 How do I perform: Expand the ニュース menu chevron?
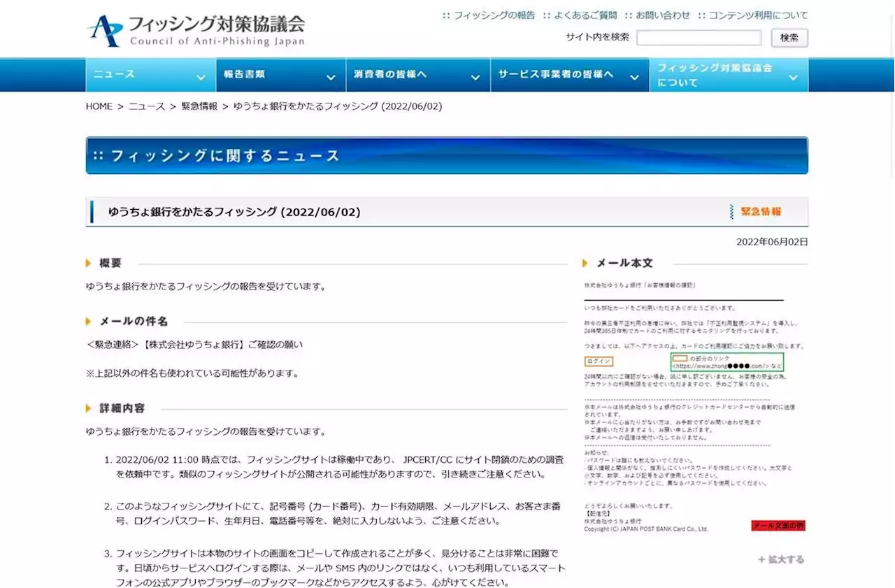(x=201, y=78)
